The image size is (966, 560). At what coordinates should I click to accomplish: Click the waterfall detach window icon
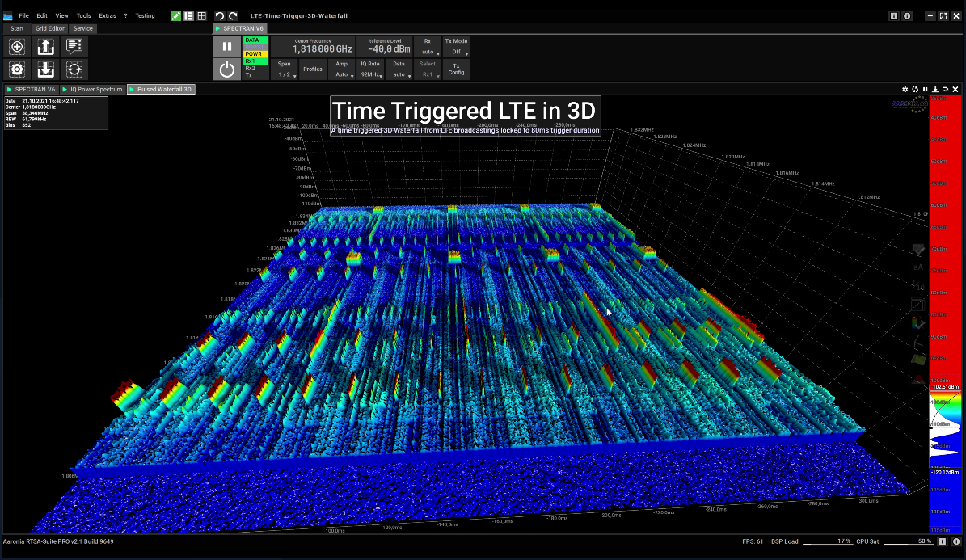pos(945,90)
